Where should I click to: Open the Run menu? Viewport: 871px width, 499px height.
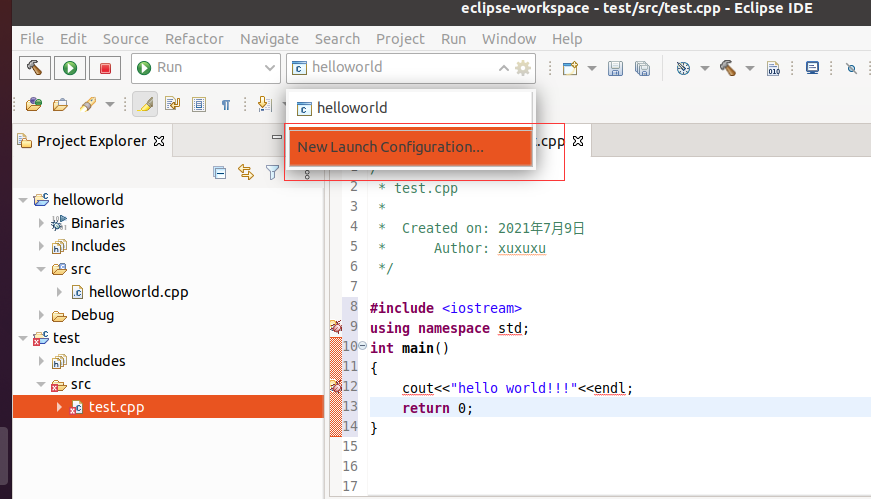[453, 39]
